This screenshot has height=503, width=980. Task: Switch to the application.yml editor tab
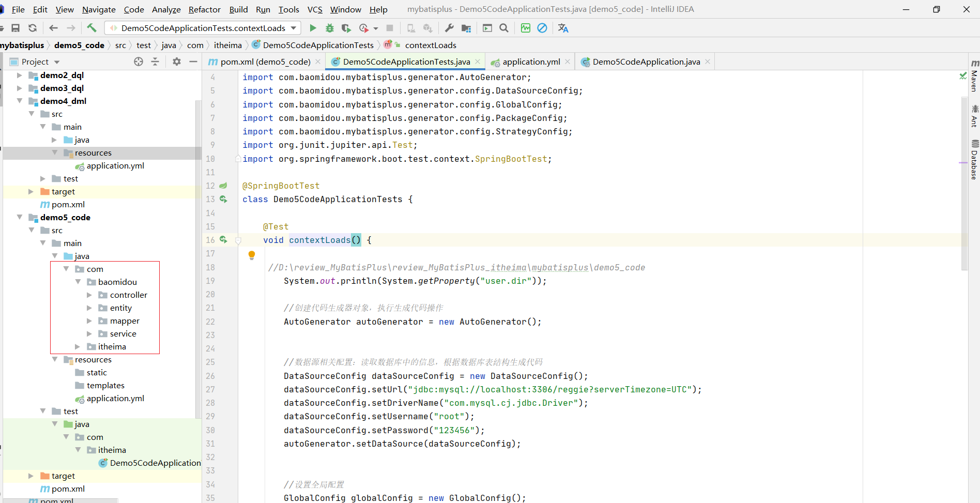click(531, 62)
